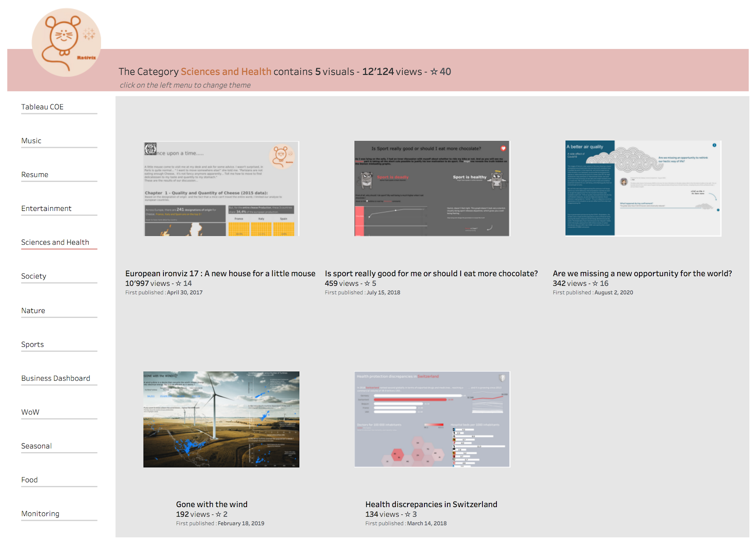Open the wind turbine visualization thumbnail
This screenshot has width=756, height=544.
pos(221,419)
